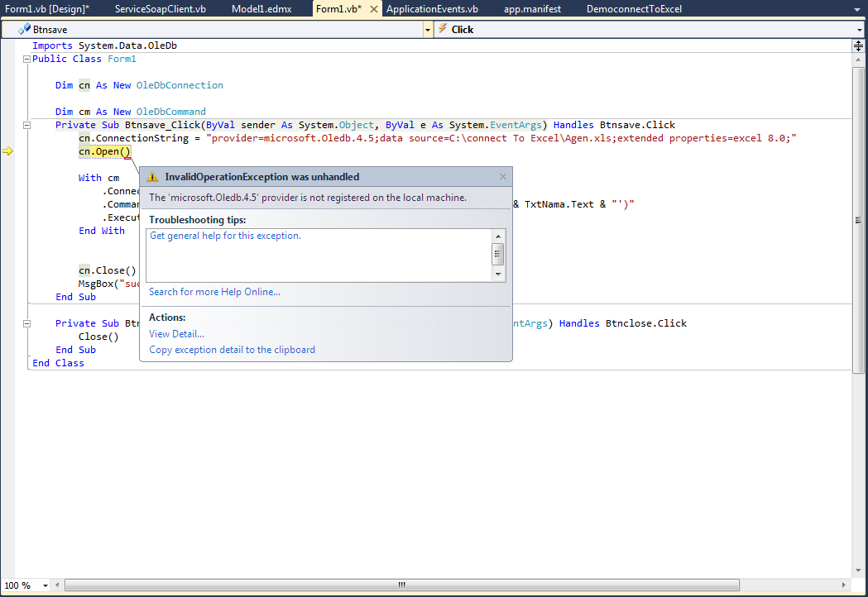Open 'Search for more Help Online...' link
868x597 pixels.
pos(215,292)
